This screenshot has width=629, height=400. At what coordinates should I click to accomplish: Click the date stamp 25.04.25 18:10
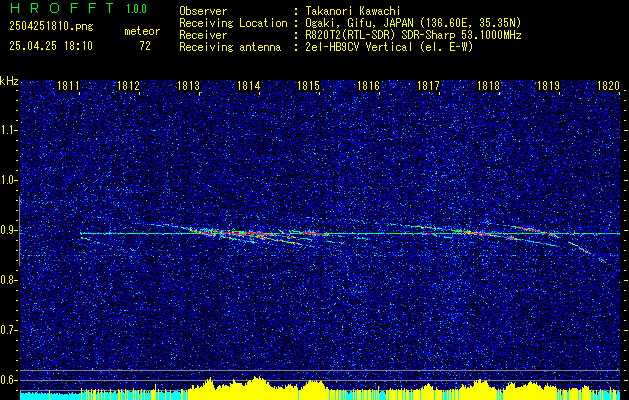click(x=51, y=46)
